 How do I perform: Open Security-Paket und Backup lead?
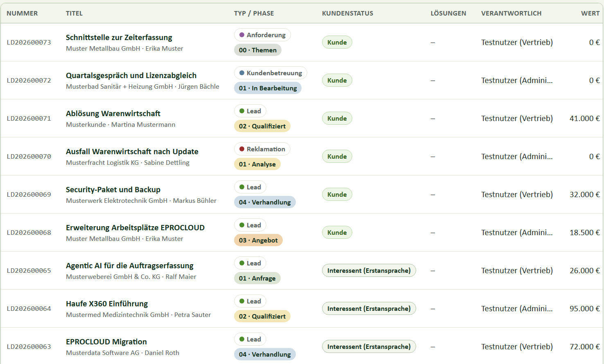113,189
